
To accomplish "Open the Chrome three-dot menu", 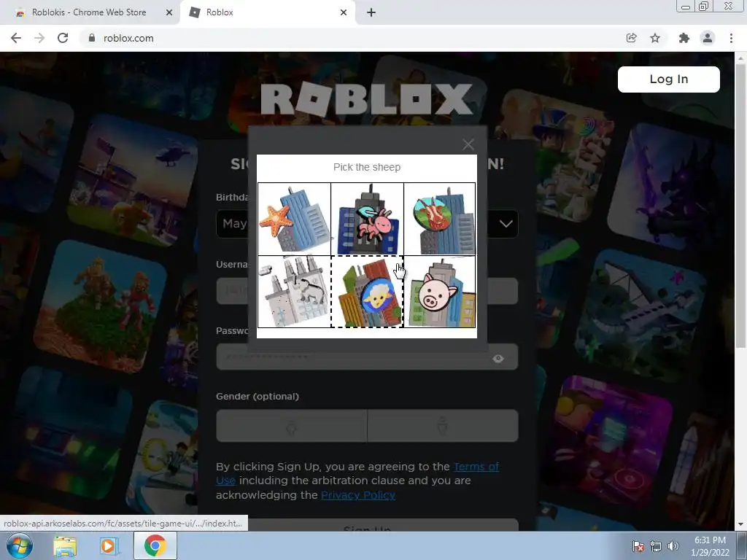I will point(731,38).
